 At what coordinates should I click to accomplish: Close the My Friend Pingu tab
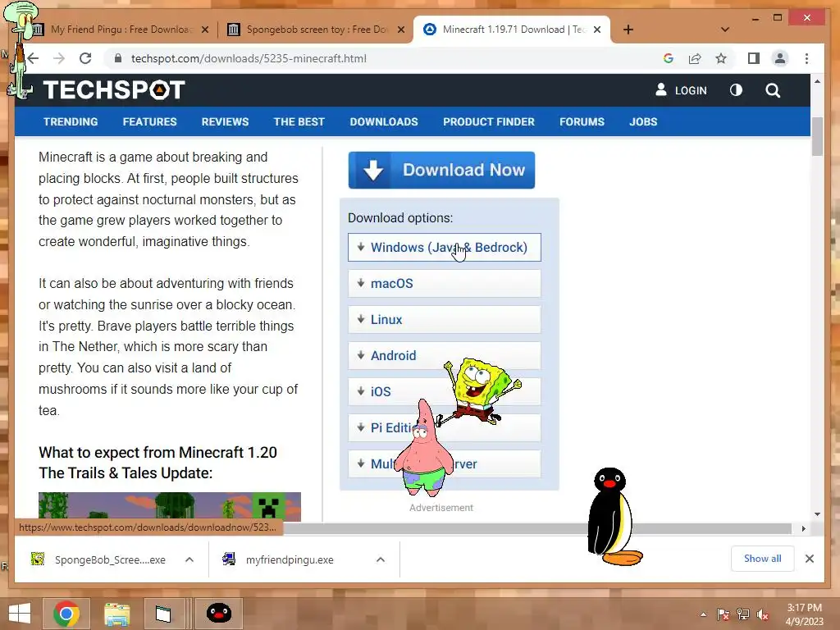click(204, 30)
